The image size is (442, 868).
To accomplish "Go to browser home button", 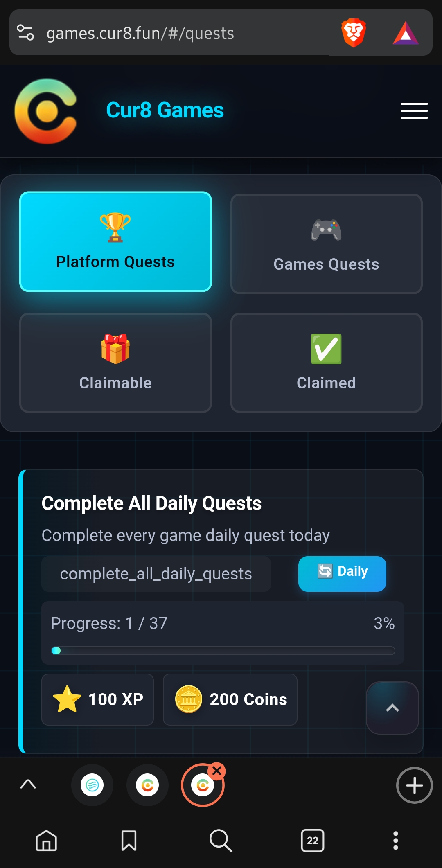I will (x=46, y=841).
